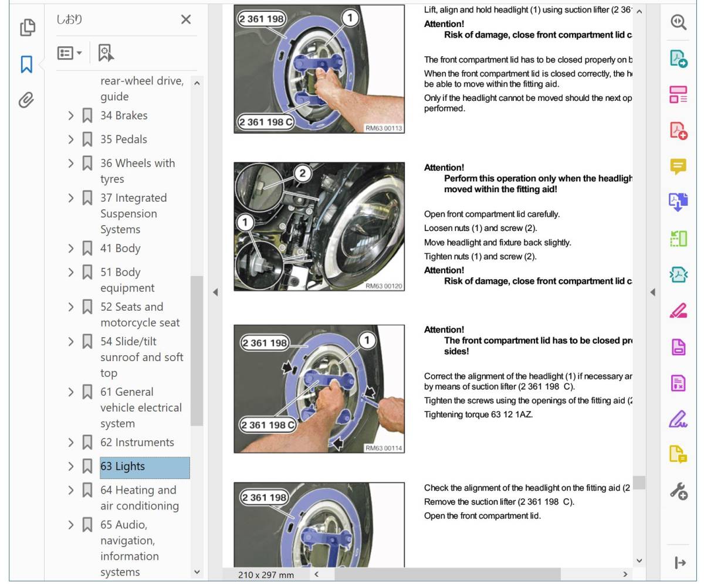Click horizontal scroll left arrow
Image resolution: width=704 pixels, height=588 pixels.
(x=316, y=574)
